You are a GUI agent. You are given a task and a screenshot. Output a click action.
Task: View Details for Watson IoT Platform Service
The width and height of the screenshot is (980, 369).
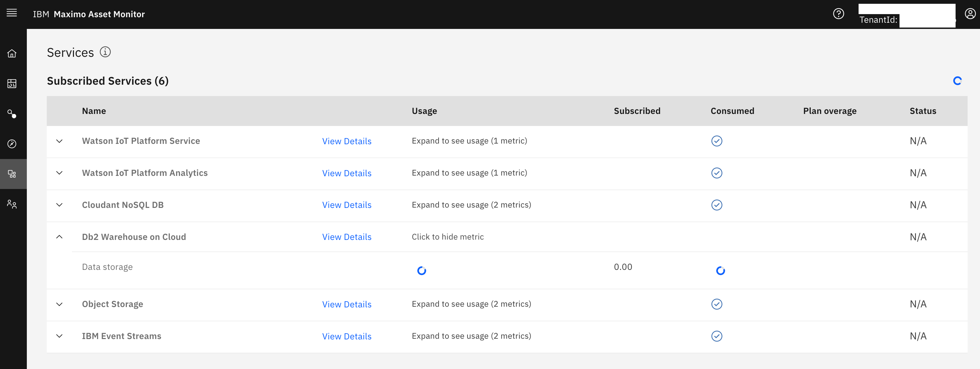tap(347, 141)
